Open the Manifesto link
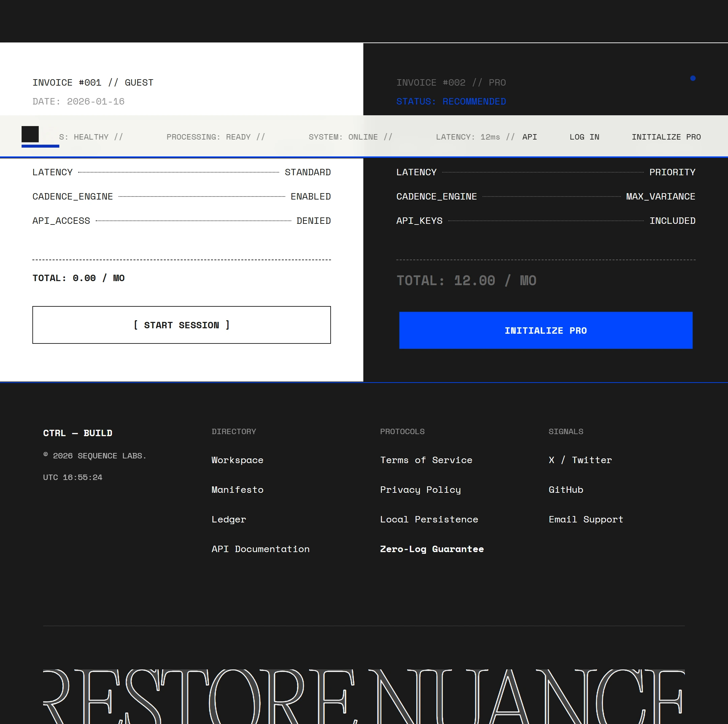The height and width of the screenshot is (724, 728). coord(237,490)
